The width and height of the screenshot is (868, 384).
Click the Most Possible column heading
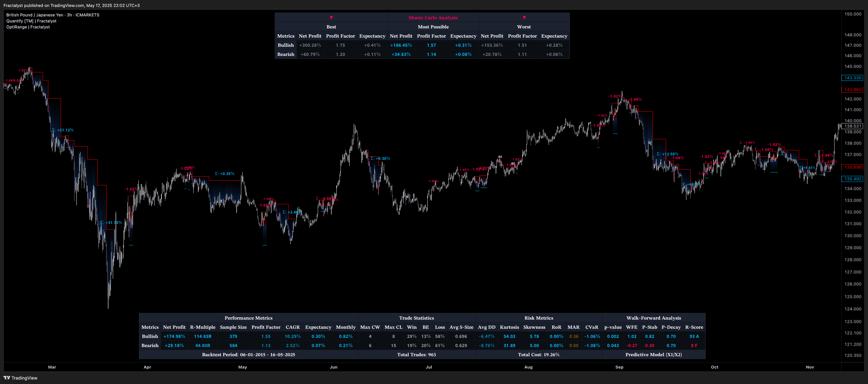[433, 27]
